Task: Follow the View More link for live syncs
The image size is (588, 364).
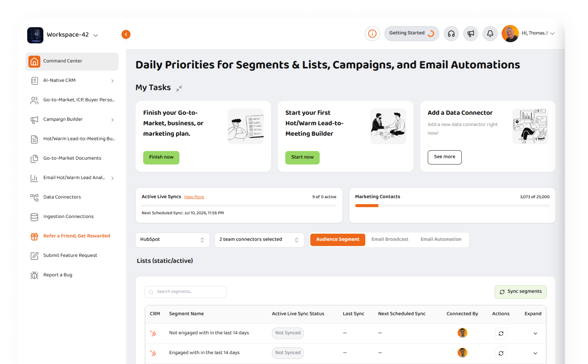Action: coord(194,197)
